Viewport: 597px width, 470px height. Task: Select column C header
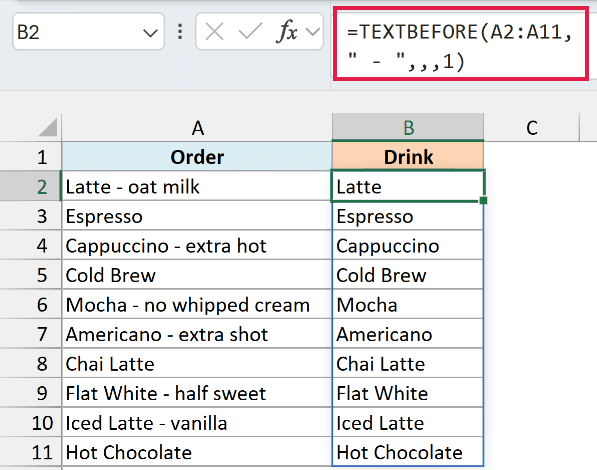pyautogui.click(x=532, y=128)
